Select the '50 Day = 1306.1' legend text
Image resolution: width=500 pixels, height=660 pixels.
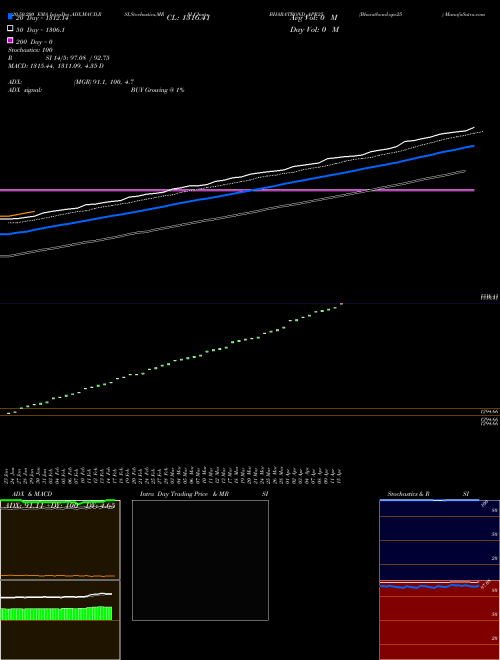click(40, 30)
